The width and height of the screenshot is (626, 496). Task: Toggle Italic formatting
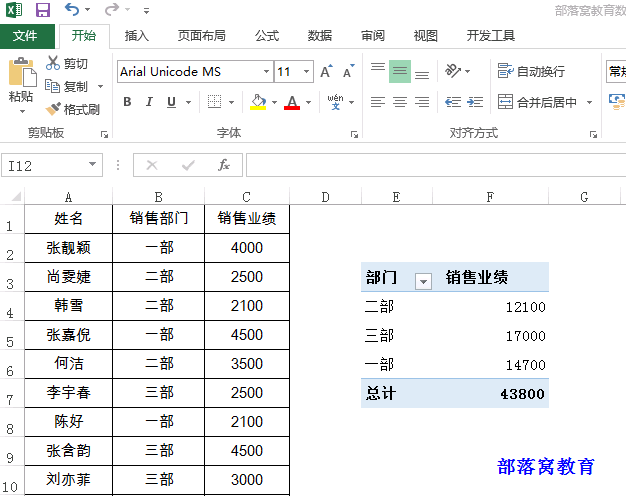coord(149,102)
